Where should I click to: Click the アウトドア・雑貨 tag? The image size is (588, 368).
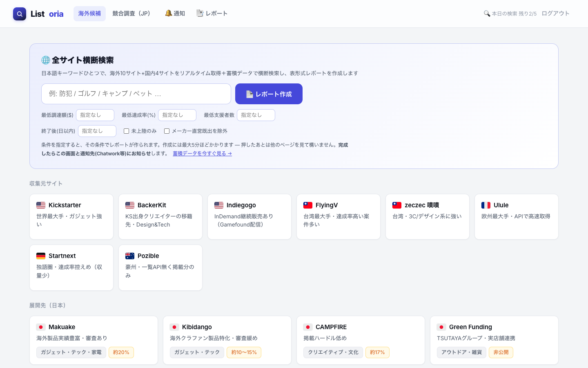(461, 352)
